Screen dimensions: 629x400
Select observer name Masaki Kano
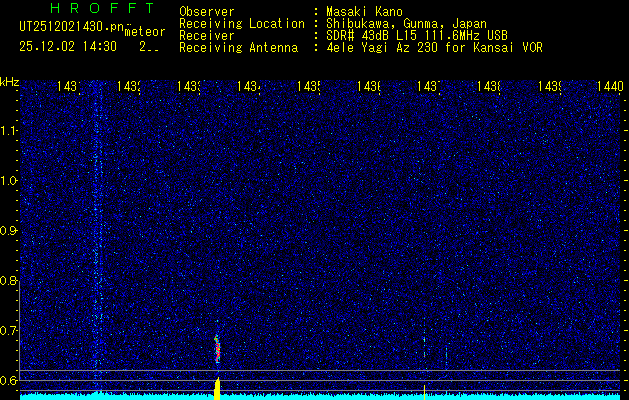click(364, 11)
